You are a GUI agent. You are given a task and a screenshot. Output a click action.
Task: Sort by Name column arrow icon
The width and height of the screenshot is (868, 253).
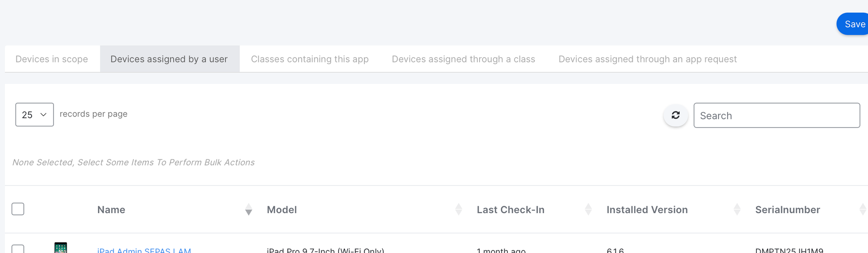pos(249,210)
